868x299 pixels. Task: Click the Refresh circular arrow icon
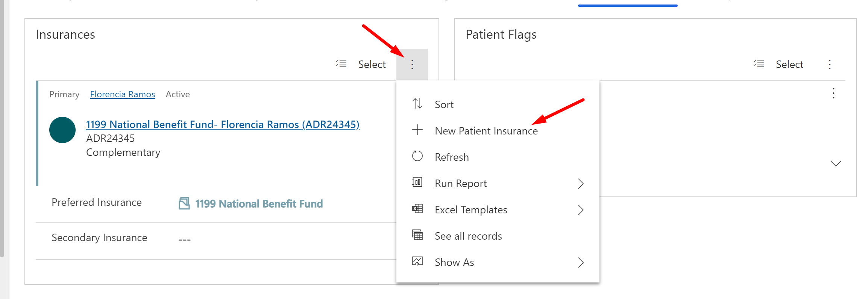point(417,156)
